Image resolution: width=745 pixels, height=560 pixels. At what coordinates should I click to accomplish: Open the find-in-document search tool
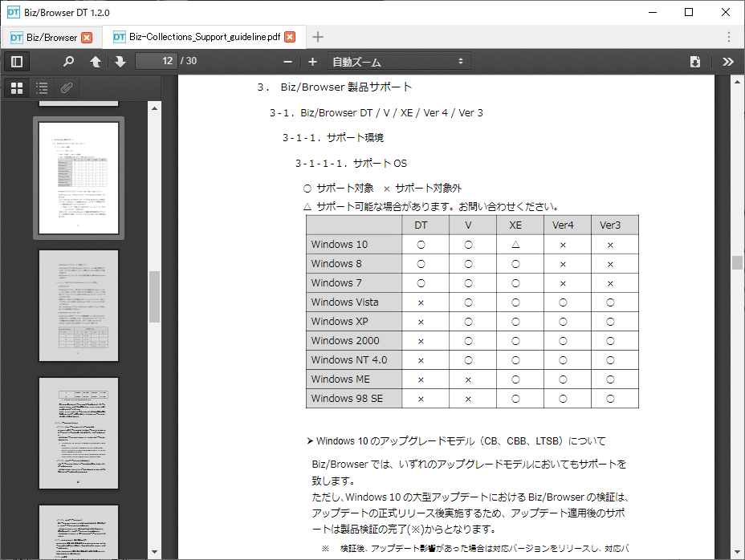pos(69,61)
